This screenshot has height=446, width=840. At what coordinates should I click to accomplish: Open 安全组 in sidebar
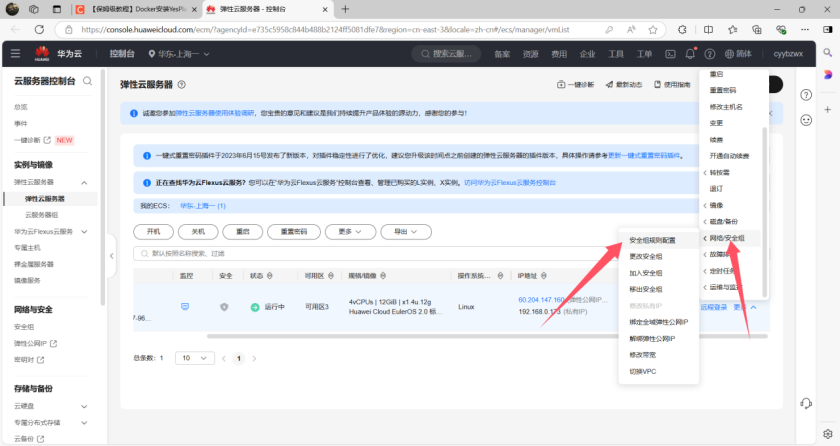click(24, 327)
